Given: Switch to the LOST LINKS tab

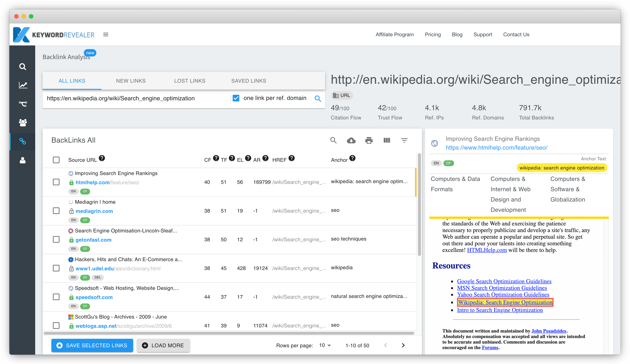Looking at the screenshot, I should click(x=190, y=81).
